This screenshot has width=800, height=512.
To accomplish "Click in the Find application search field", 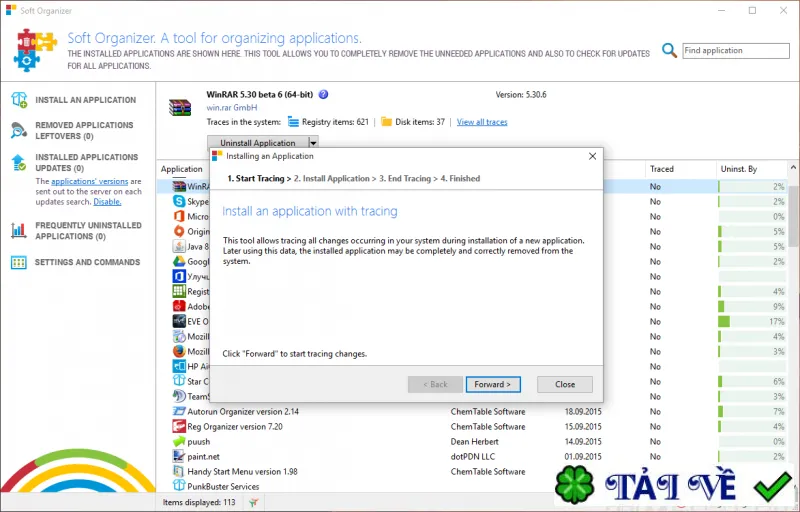I will pyautogui.click(x=736, y=50).
